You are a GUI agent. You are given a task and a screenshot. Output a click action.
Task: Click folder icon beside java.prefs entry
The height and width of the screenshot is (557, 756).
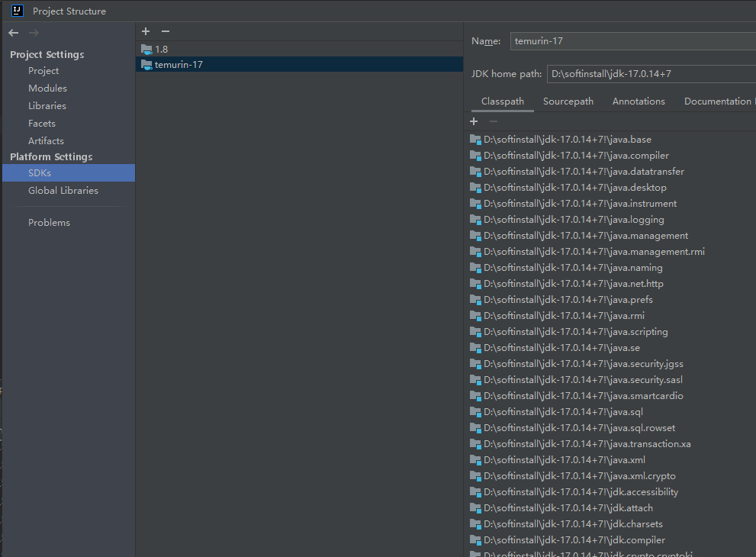point(475,299)
